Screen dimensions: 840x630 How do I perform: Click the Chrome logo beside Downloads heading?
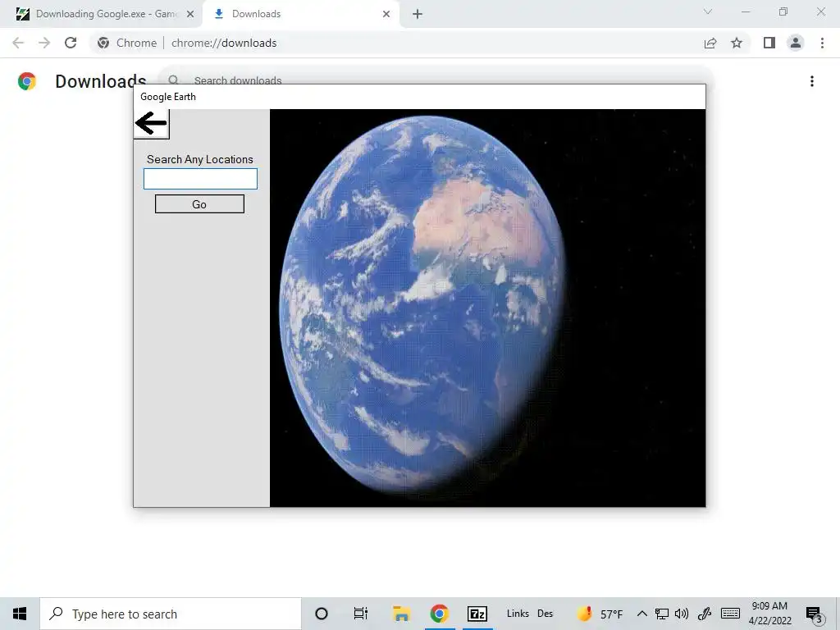pos(27,81)
